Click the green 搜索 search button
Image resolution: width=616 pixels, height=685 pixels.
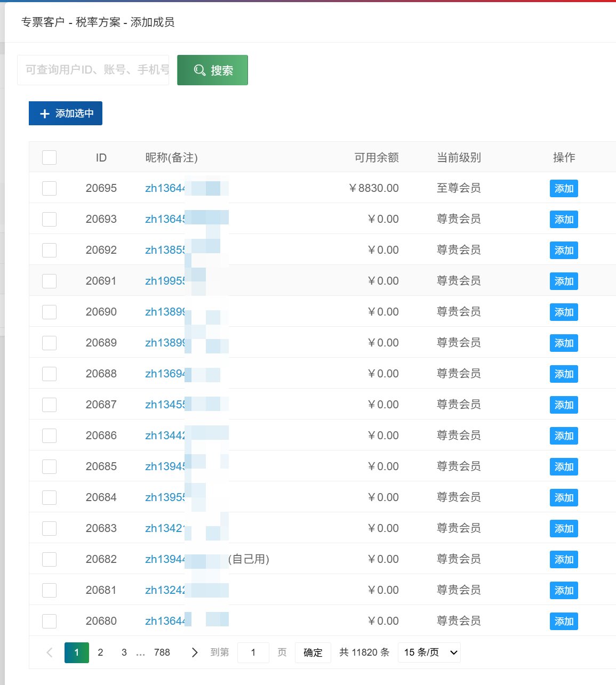[212, 70]
